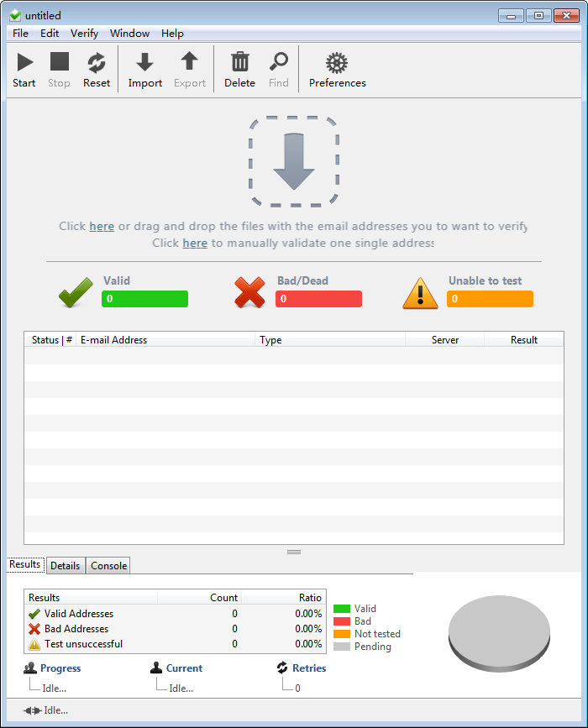This screenshot has height=728, width=588.
Task: Select the 'Test unsuccessful' row text
Action: [x=84, y=644]
